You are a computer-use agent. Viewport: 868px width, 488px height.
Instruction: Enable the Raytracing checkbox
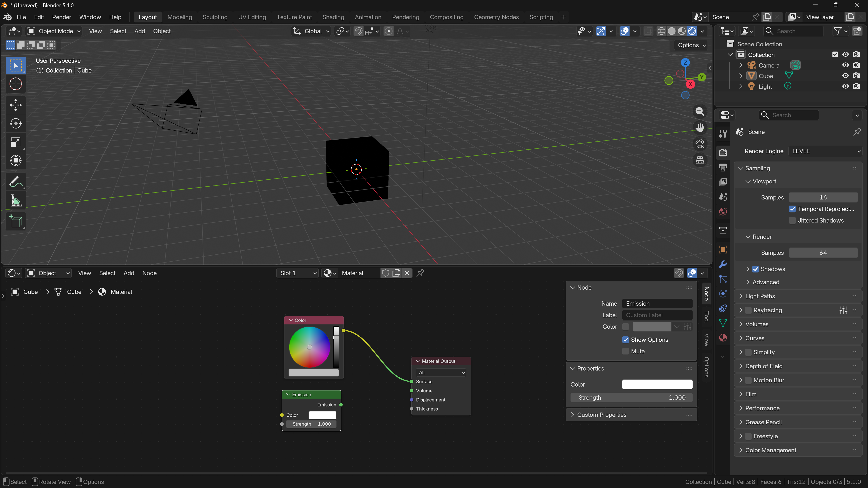click(748, 310)
